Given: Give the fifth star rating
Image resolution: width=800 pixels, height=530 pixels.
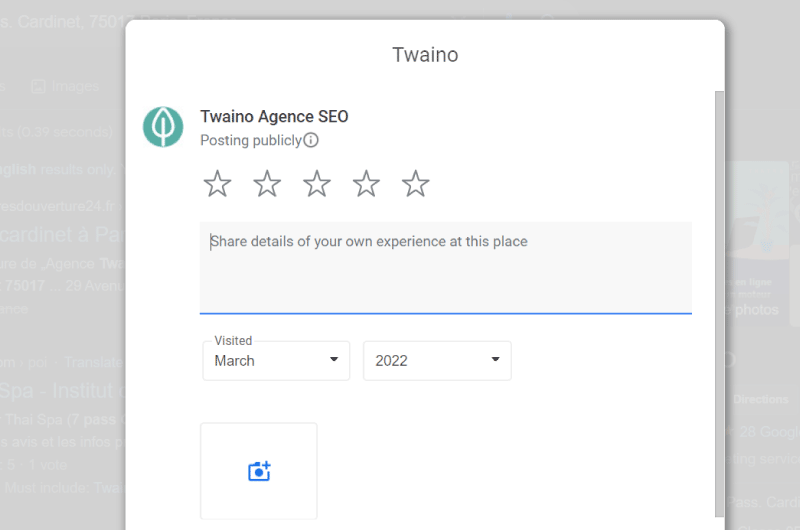Looking at the screenshot, I should (x=415, y=184).
